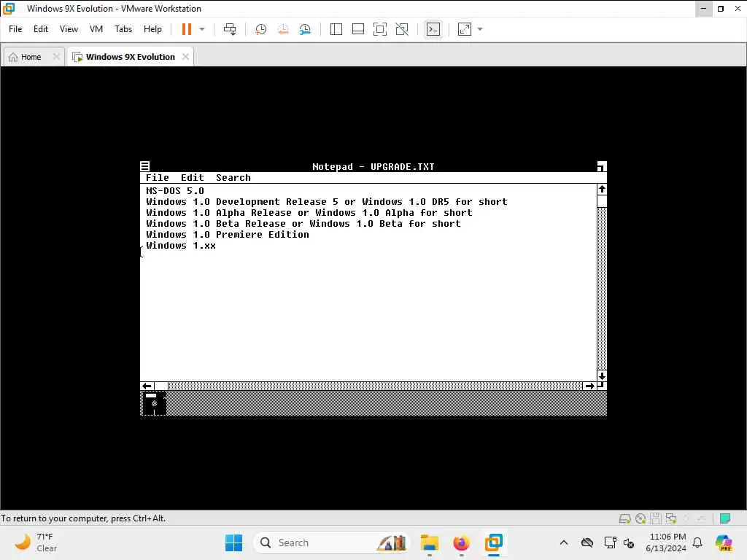Screen dimensions: 747x560
Task: Click VMware Workstation taskbar icon
Action: pos(494,542)
